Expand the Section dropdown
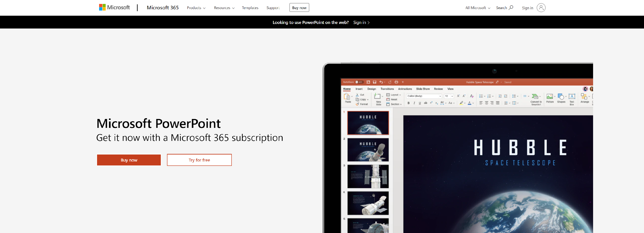The width and height of the screenshot is (644, 233). point(394,104)
